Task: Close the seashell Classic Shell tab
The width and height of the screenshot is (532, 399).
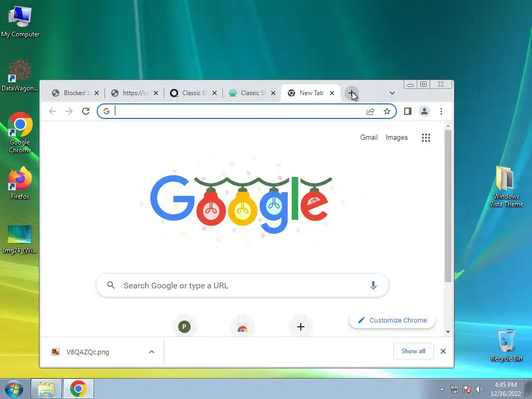Action: pos(273,93)
